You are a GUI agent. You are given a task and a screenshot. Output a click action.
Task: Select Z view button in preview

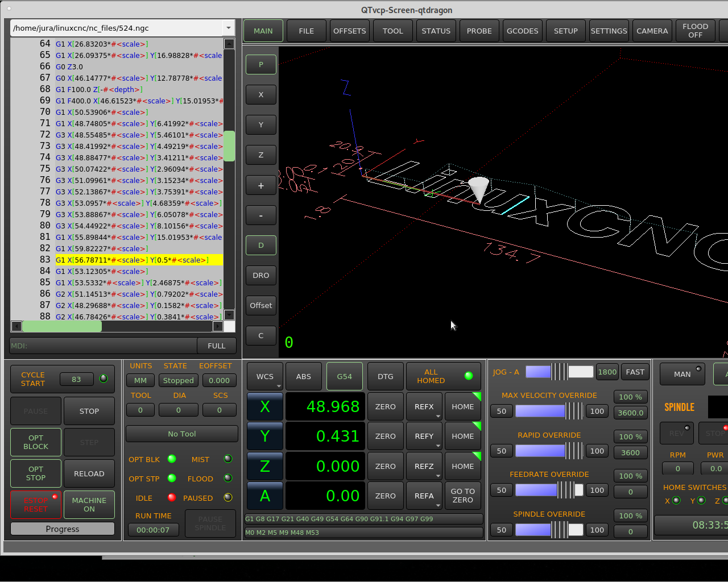261,155
